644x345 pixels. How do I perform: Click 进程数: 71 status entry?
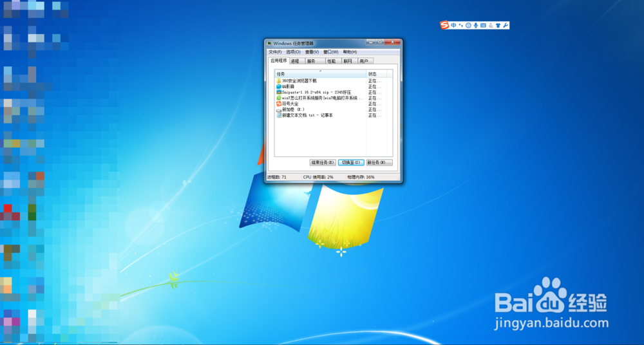tap(277, 177)
